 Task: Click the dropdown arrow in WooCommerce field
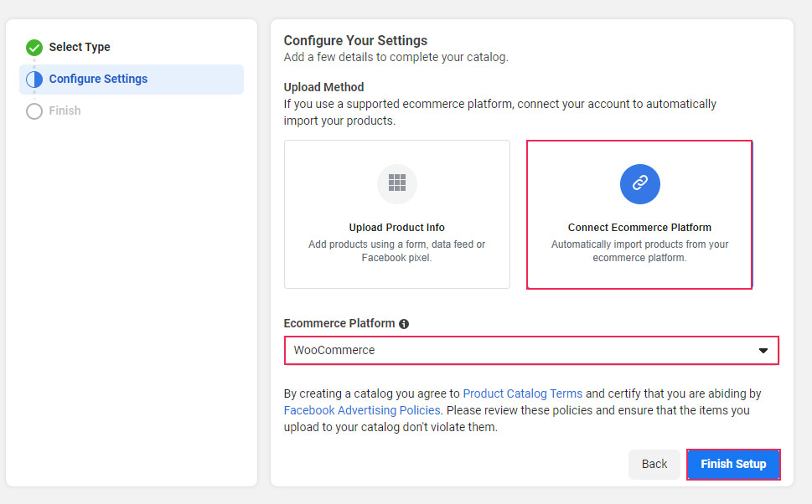point(763,350)
